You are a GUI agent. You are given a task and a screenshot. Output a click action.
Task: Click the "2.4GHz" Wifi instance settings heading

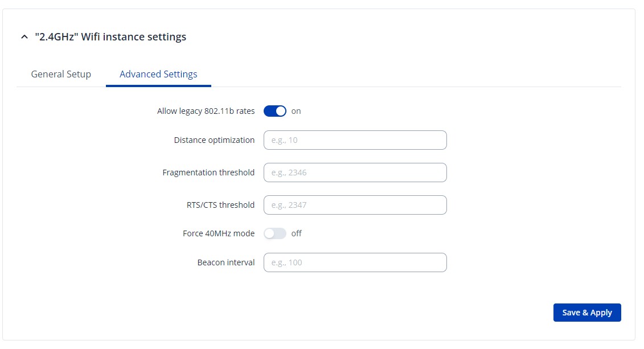pyautogui.click(x=110, y=37)
